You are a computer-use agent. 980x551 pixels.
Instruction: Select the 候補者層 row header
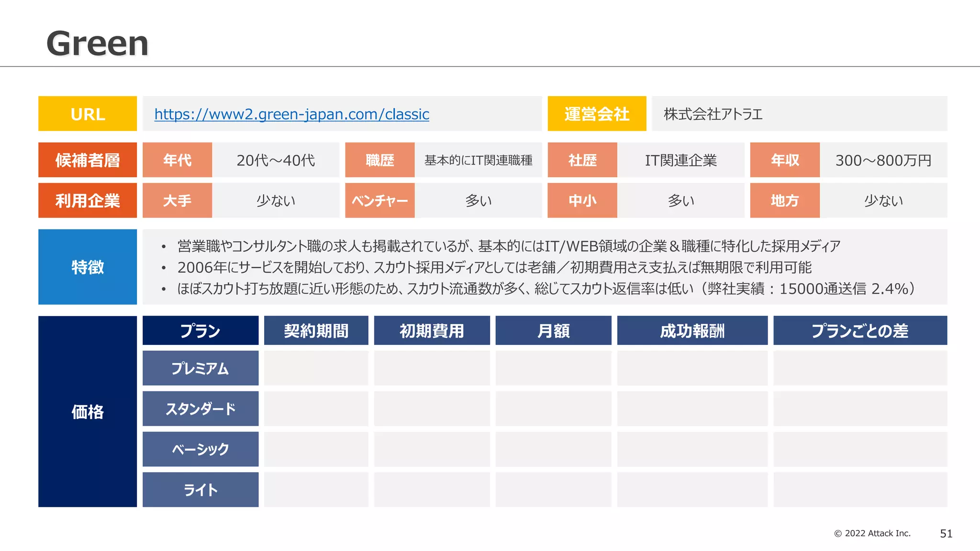[x=88, y=160]
